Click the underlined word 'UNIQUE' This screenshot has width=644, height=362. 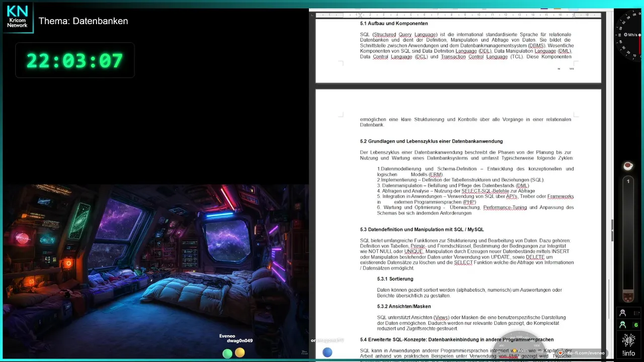click(x=414, y=251)
